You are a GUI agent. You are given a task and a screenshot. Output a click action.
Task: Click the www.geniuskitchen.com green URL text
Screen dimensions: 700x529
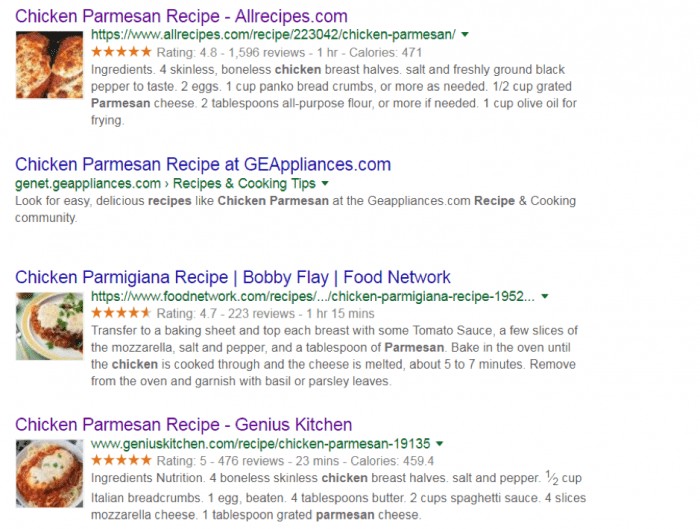pyautogui.click(x=260, y=444)
